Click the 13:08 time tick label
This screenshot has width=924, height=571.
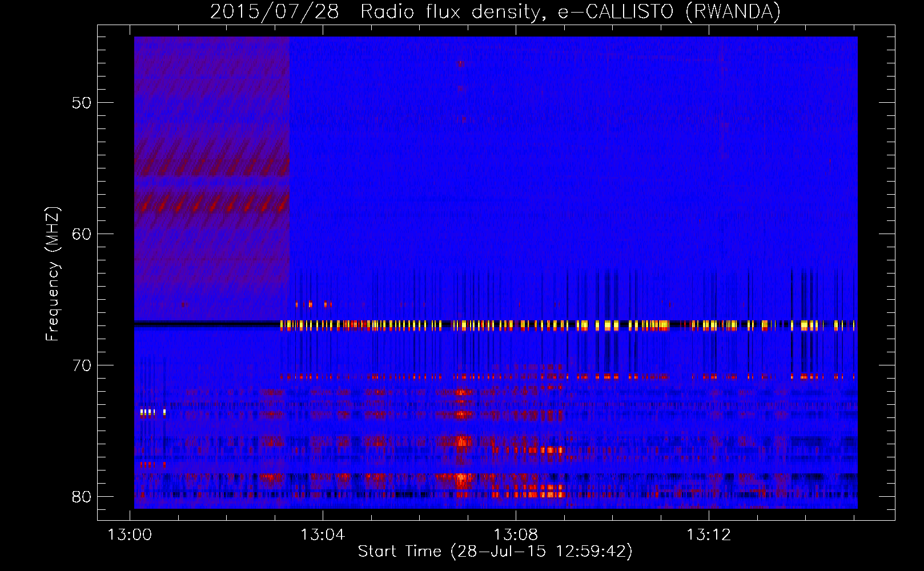click(x=516, y=535)
